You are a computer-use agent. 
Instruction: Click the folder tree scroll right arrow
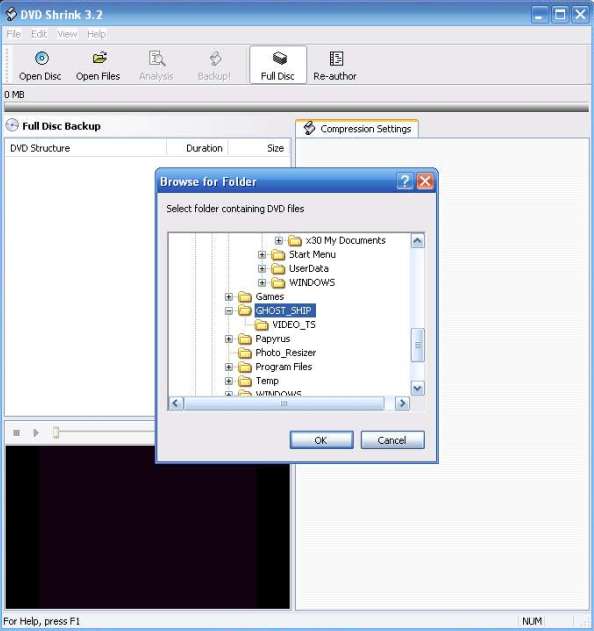tap(402, 403)
